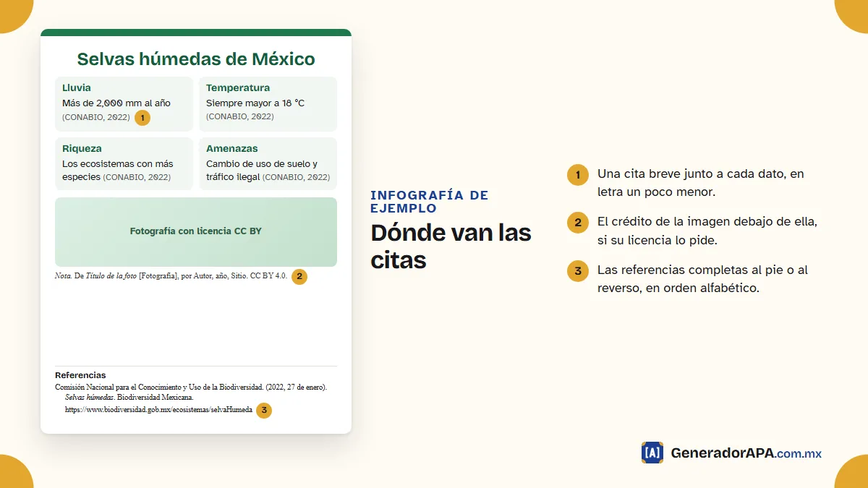Image resolution: width=868 pixels, height=488 pixels.
Task: Select the 'Riqueza' card heading
Action: (82, 148)
